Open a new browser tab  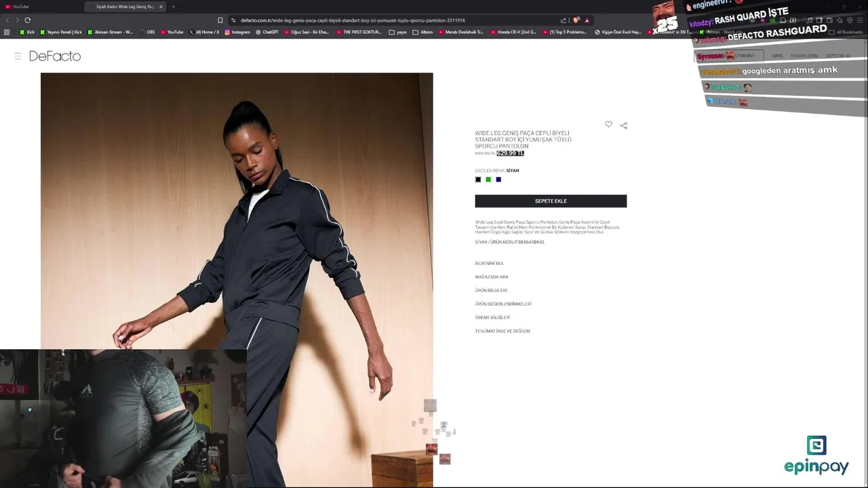pyautogui.click(x=173, y=7)
